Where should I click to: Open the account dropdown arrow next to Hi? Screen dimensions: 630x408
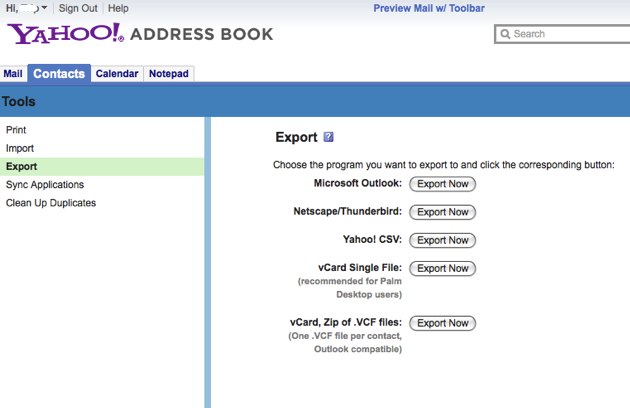point(44,8)
